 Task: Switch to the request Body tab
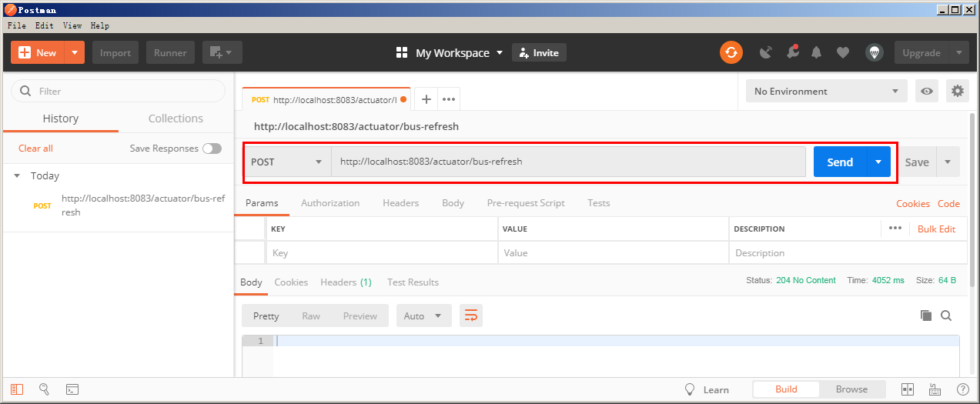coord(453,203)
